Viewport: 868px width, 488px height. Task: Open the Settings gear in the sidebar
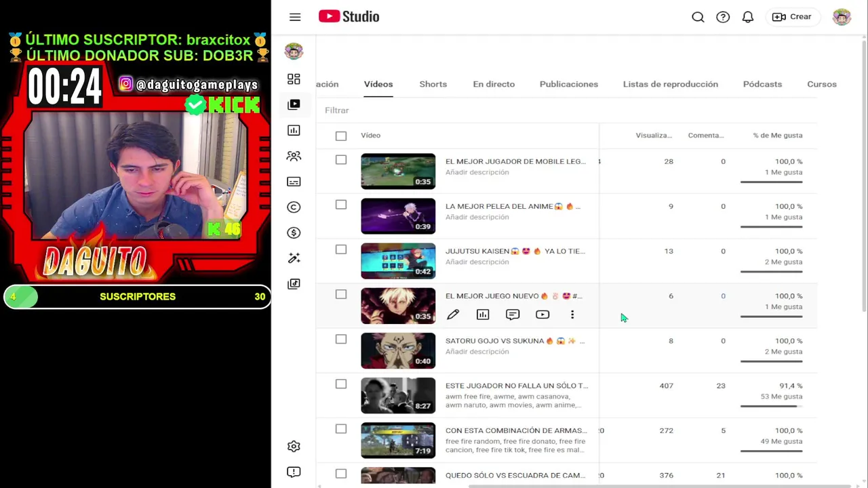294,446
